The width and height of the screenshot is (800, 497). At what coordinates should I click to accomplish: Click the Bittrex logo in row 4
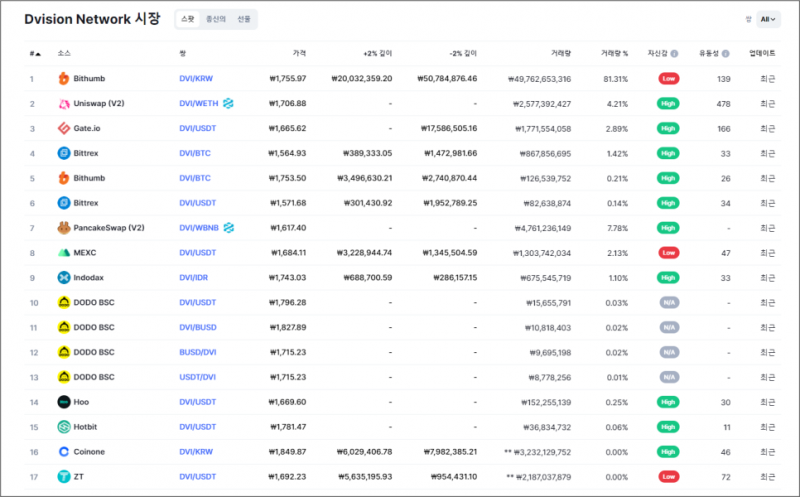(x=64, y=153)
